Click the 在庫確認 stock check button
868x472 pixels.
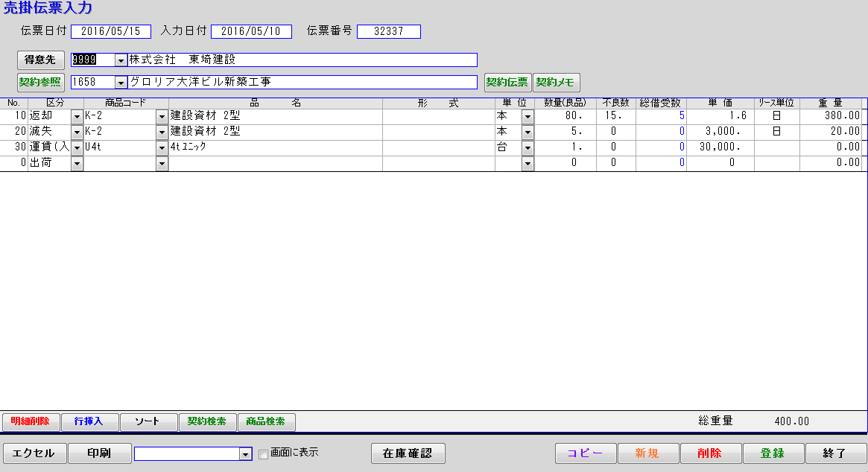tap(408, 453)
